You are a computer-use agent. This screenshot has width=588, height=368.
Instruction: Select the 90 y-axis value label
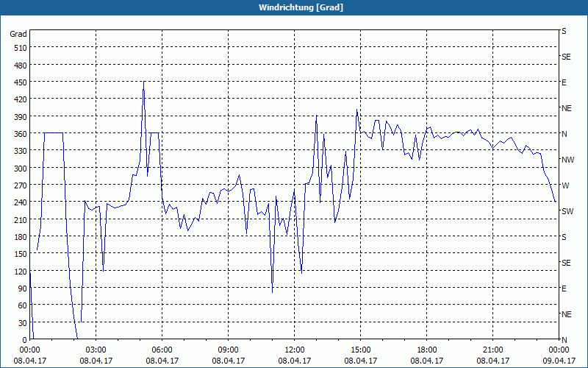(x=22, y=288)
